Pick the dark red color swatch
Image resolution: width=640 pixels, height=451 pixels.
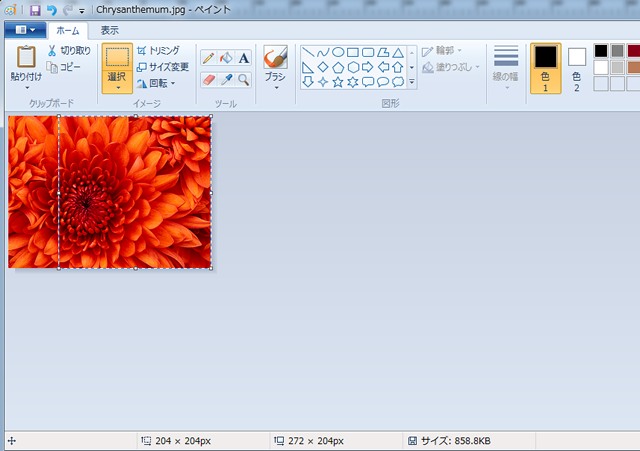(x=633, y=50)
